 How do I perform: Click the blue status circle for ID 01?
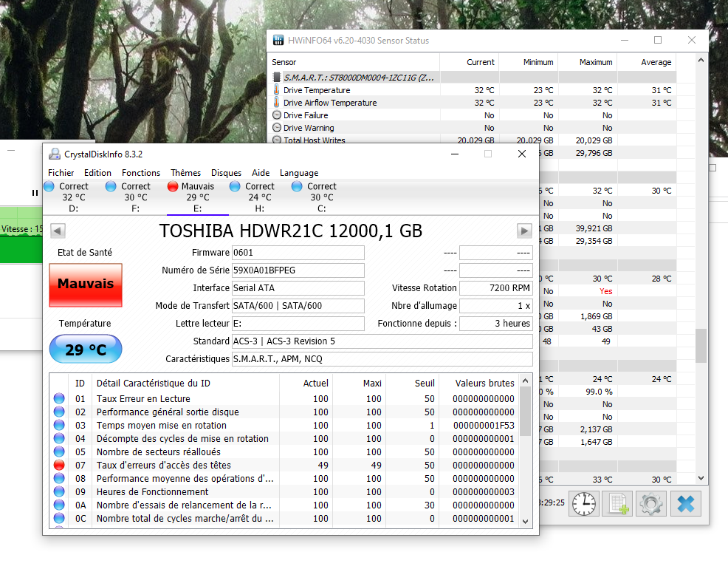(x=59, y=398)
